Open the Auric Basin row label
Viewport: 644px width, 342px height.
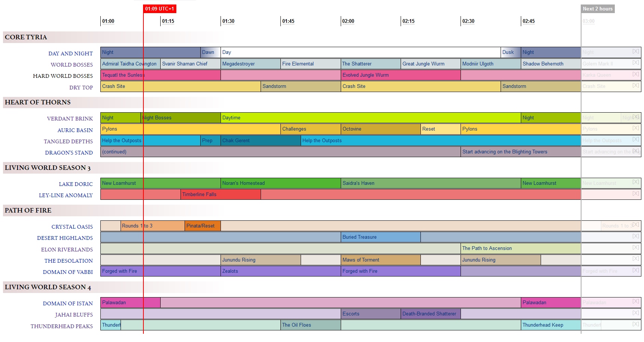pyautogui.click(x=75, y=130)
